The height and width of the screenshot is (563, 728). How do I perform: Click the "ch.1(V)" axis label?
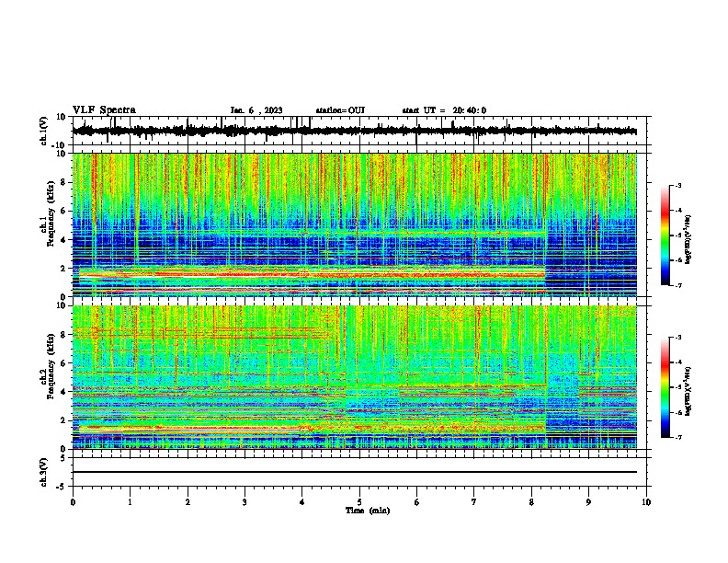click(44, 131)
